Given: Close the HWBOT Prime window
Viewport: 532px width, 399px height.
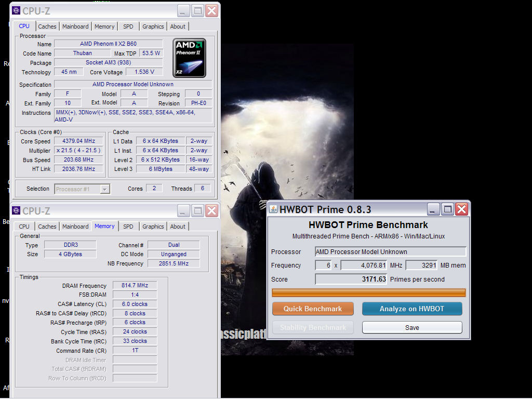Looking at the screenshot, I should [462, 209].
